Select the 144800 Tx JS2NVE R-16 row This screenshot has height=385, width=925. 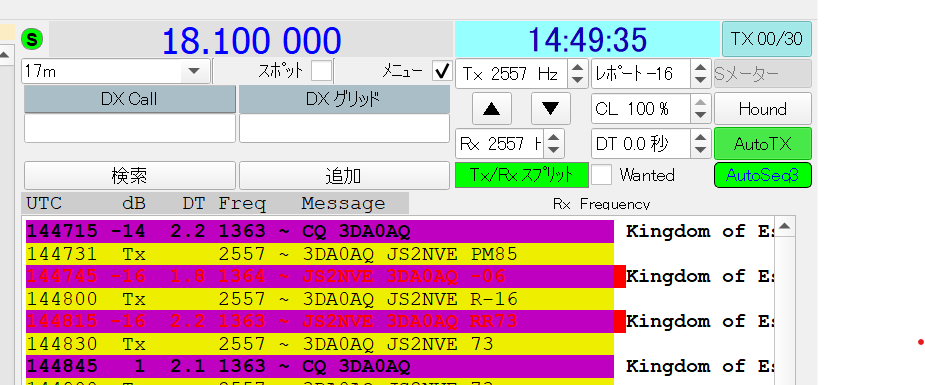320,299
